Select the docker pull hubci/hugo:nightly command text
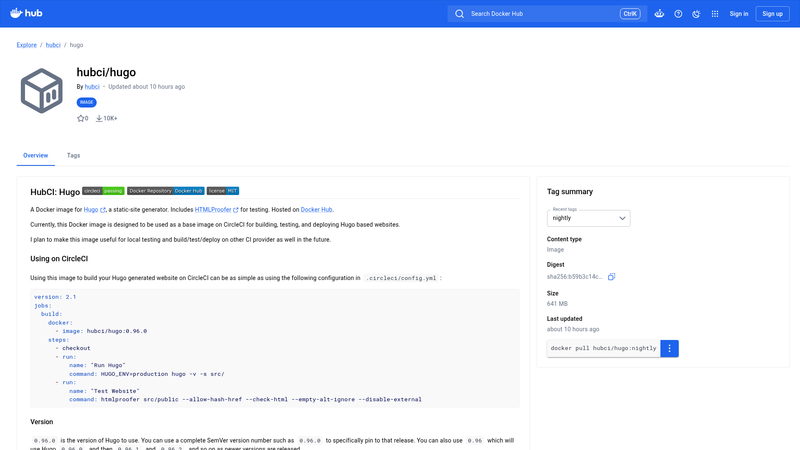Viewport: 800px width, 450px height. pos(604,348)
